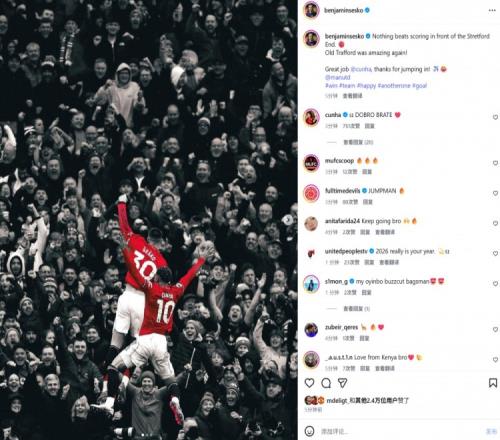500x440 pixels.
Task: Open the @manutd mention link
Action: point(338,77)
